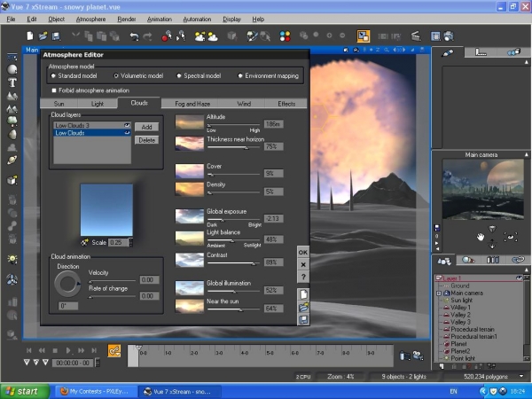Open the Atmosphere menu
Viewport: 532px width, 399px height.
(x=90, y=19)
